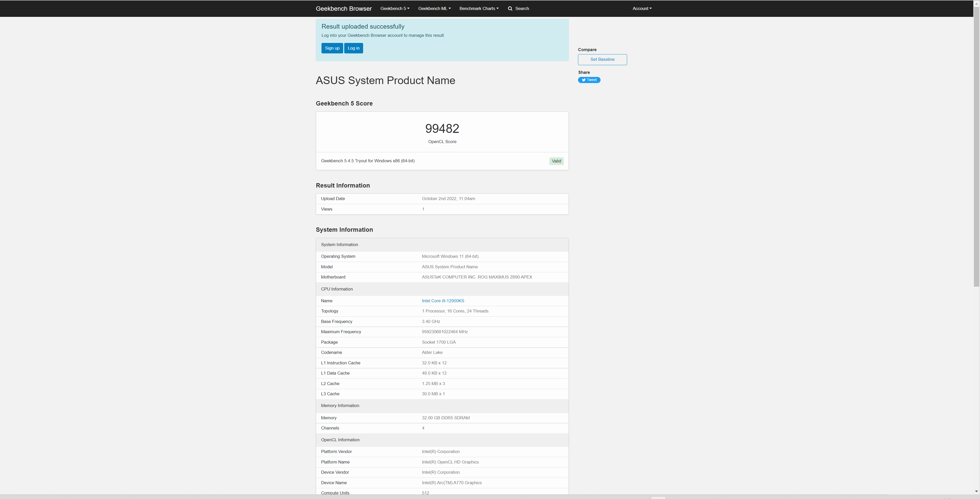Screen dimensions: 980x499
Task: Click the scrollbar down arrow
Action: point(976,491)
